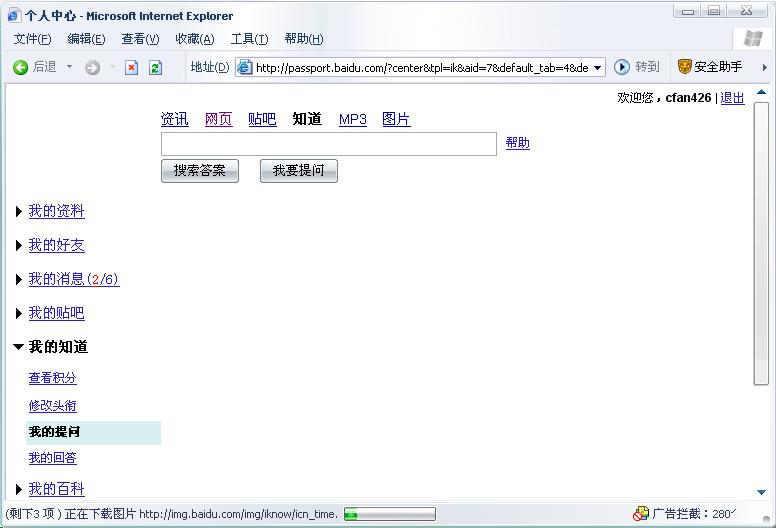
Task: Expand the 我的消息 triangle
Action: [19, 280]
